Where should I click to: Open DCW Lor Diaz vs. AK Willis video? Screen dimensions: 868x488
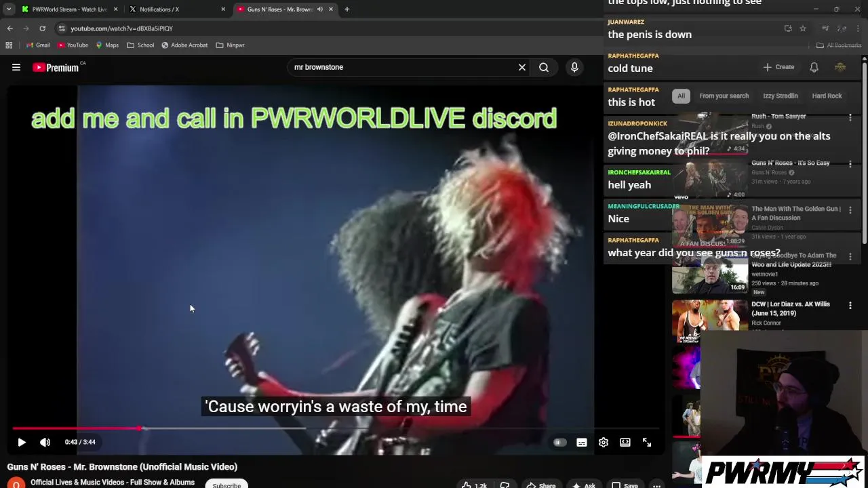(791, 308)
